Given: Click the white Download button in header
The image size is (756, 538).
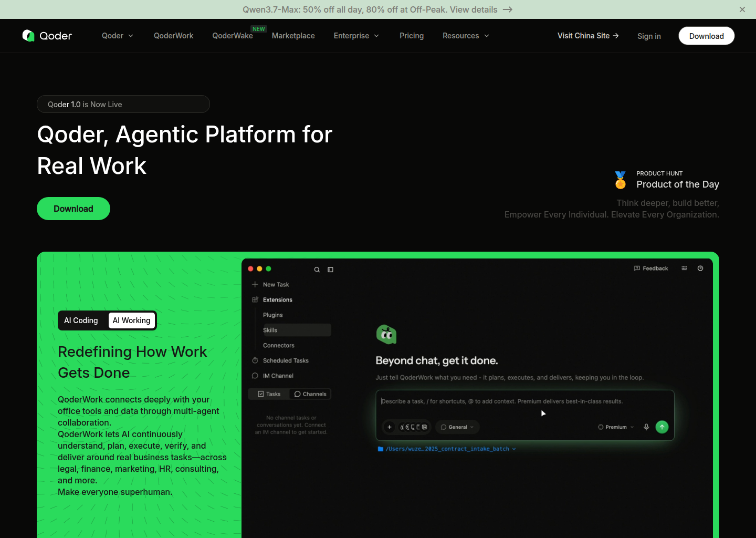Looking at the screenshot, I should pyautogui.click(x=707, y=36).
